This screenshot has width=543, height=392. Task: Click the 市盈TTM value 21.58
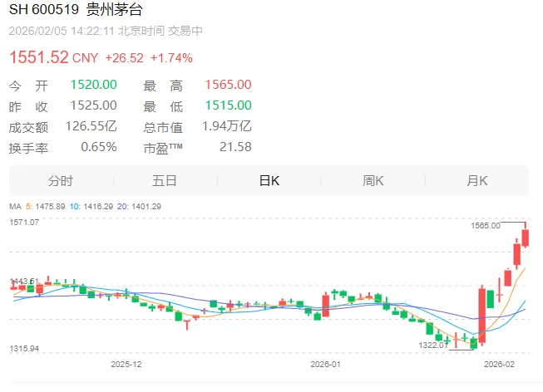[236, 147]
